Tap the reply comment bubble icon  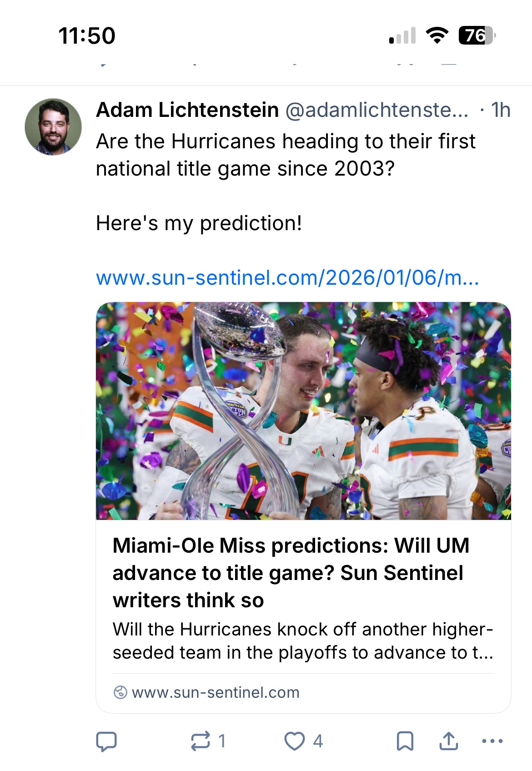pos(106,741)
